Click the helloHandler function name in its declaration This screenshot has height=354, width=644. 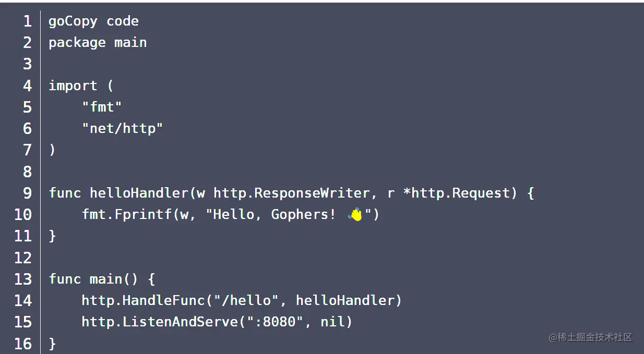pyautogui.click(x=139, y=193)
